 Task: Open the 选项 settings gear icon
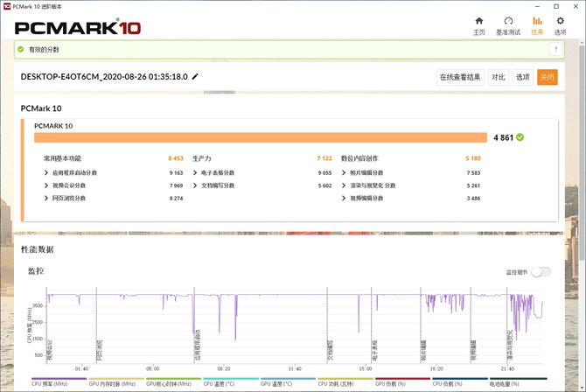[x=560, y=21]
